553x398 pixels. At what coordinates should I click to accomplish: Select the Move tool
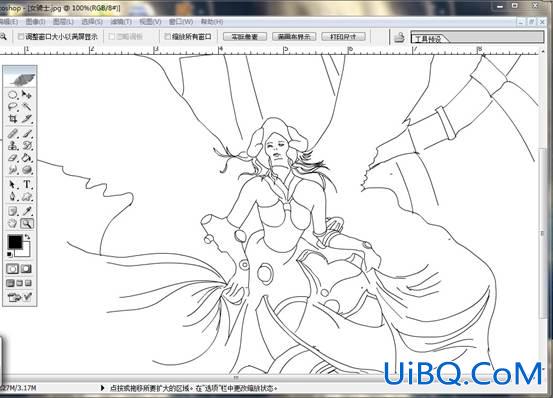pos(26,94)
